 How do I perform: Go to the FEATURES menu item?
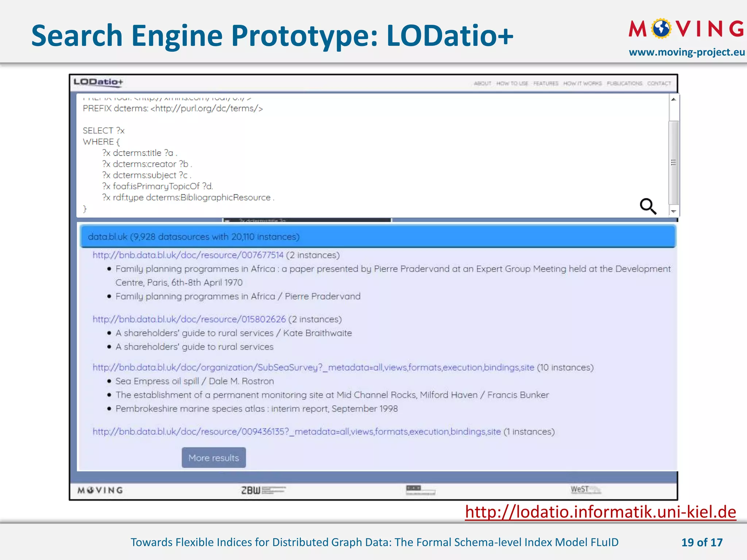tap(546, 83)
